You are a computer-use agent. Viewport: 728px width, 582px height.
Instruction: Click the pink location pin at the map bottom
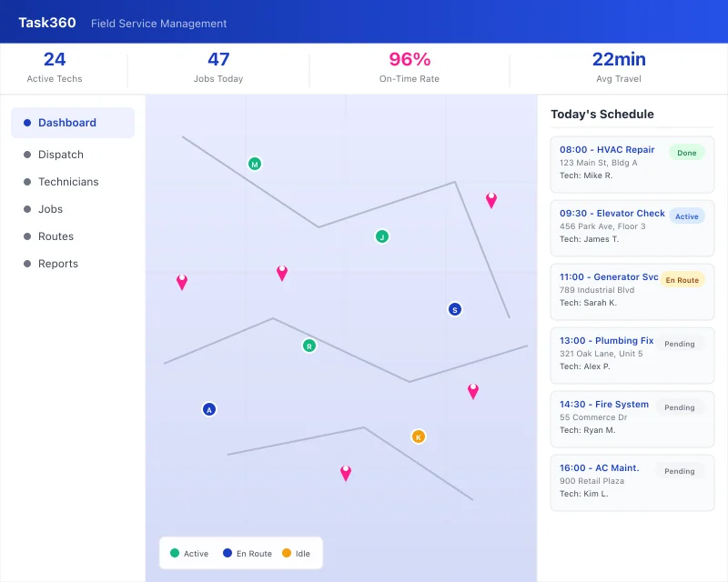point(346,472)
